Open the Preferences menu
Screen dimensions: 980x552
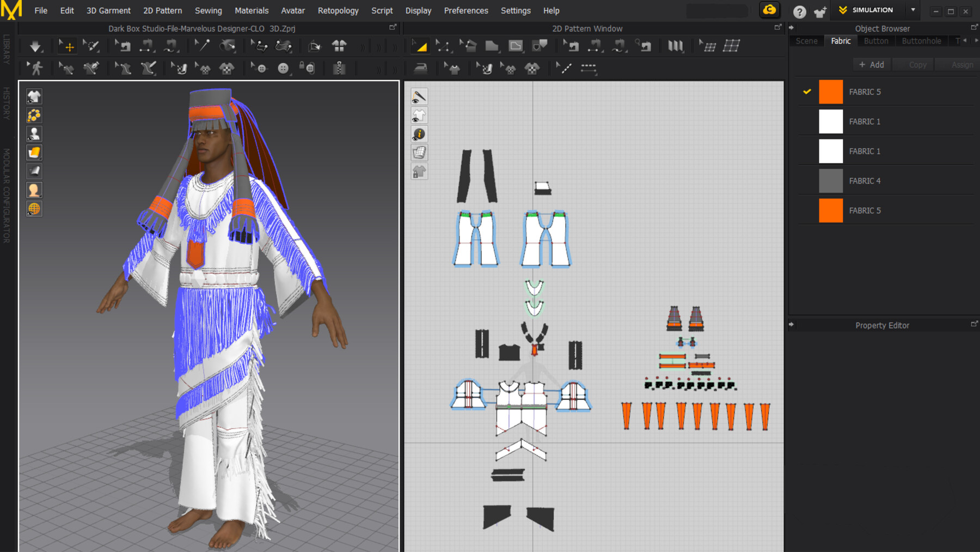point(466,10)
